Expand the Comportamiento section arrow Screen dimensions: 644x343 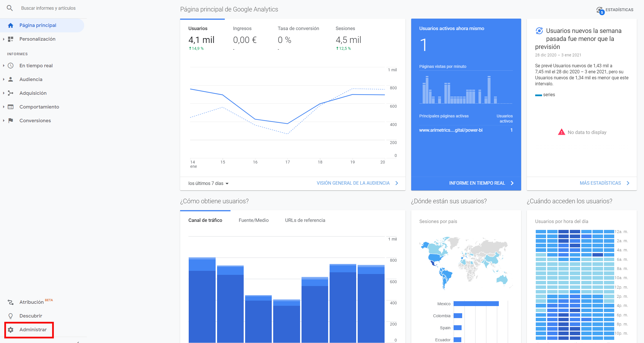click(3, 107)
